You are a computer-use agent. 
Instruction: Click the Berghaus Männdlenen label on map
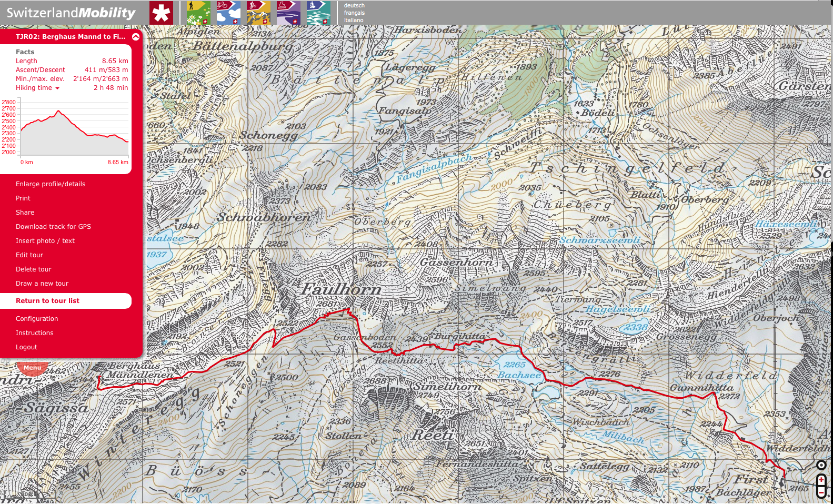tap(140, 370)
